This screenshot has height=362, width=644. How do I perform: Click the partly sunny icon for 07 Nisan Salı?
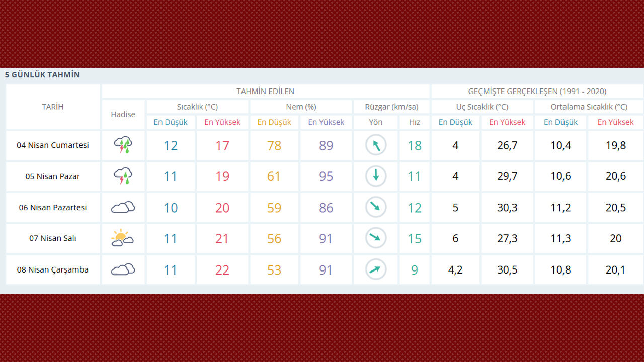coord(122,238)
